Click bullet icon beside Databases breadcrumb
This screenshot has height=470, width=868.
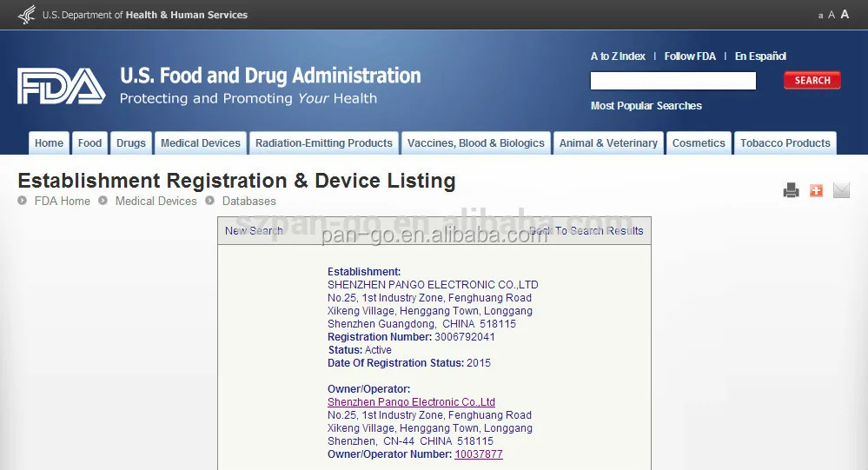click(x=209, y=201)
